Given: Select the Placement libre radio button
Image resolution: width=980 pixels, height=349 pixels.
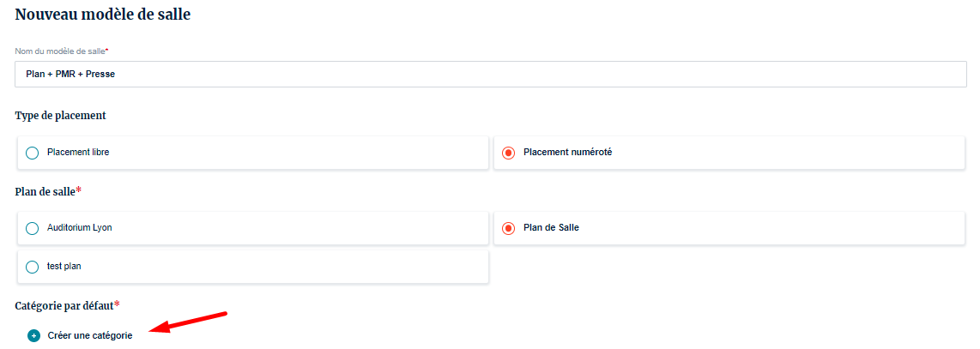Looking at the screenshot, I should 33,153.
